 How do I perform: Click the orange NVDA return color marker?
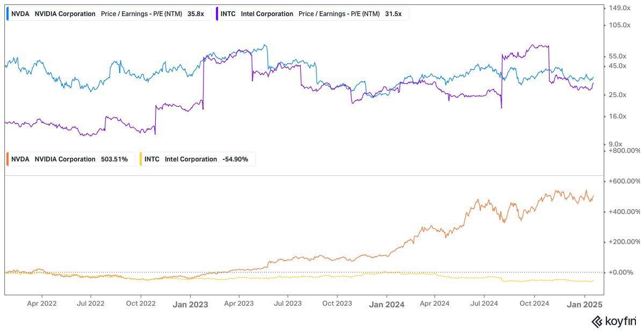7,159
